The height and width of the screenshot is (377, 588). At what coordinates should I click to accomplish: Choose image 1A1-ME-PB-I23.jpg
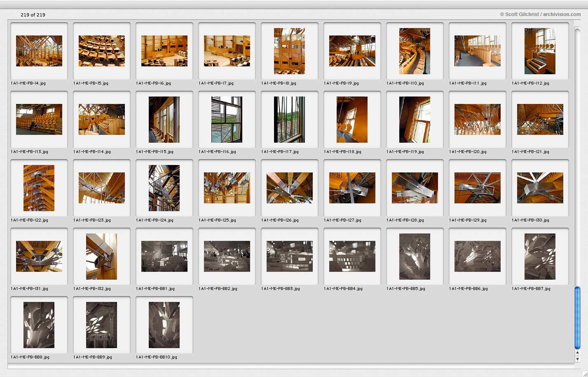[102, 188]
